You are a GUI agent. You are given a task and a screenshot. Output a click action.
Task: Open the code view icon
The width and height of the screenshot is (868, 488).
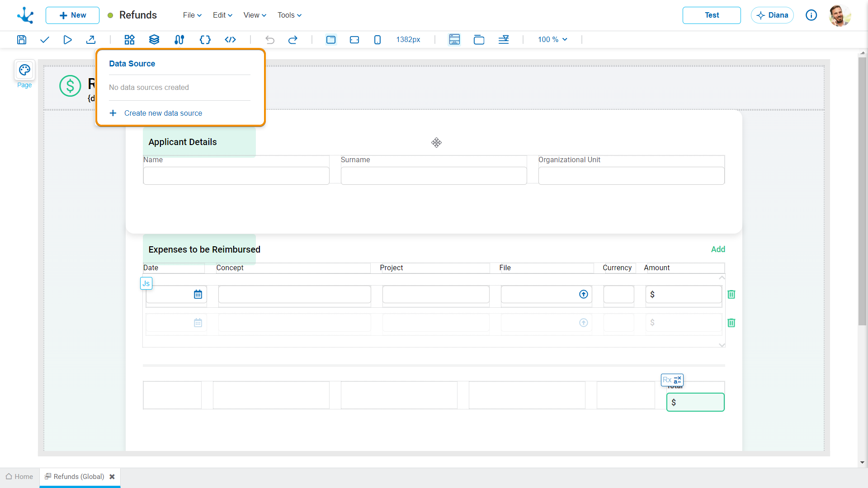tap(231, 40)
